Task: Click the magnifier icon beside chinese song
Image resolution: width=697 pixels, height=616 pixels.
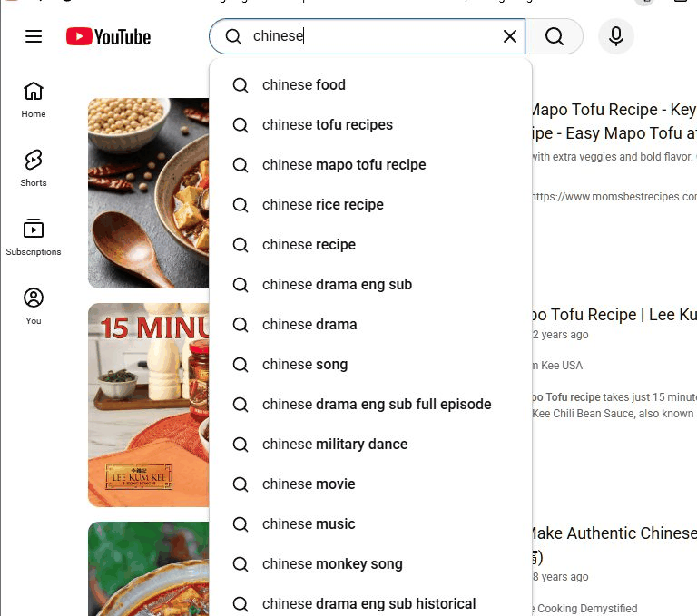Action: (241, 365)
